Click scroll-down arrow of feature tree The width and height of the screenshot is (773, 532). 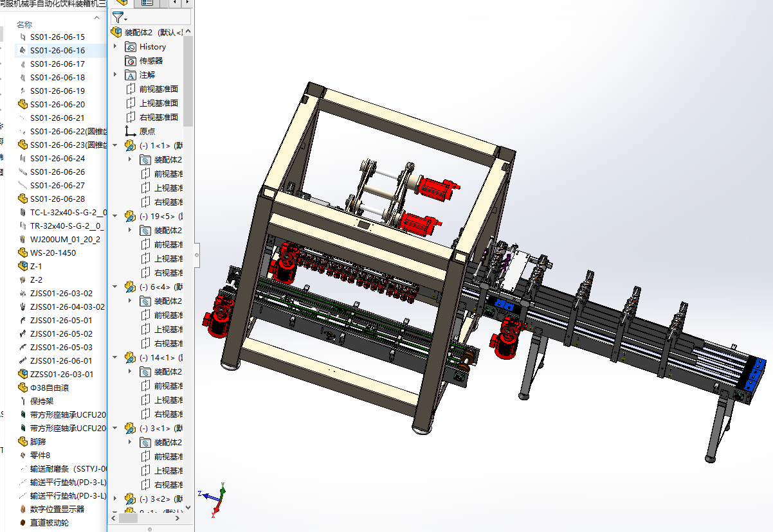[x=188, y=508]
